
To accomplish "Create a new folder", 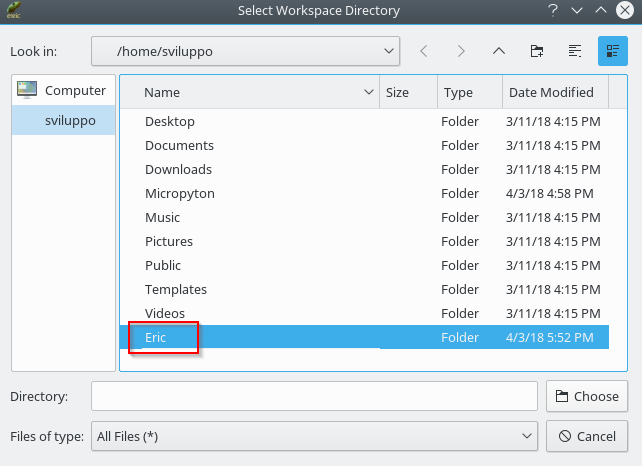I will pyautogui.click(x=537, y=51).
